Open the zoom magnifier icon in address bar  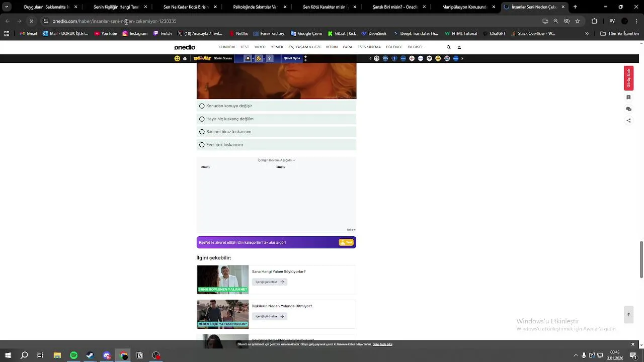click(x=556, y=21)
